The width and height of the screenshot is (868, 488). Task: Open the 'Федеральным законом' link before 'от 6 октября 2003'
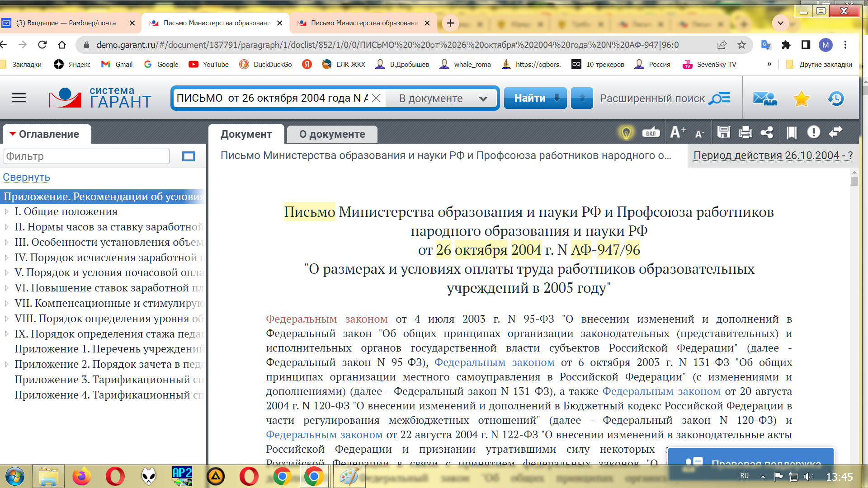coord(494,362)
